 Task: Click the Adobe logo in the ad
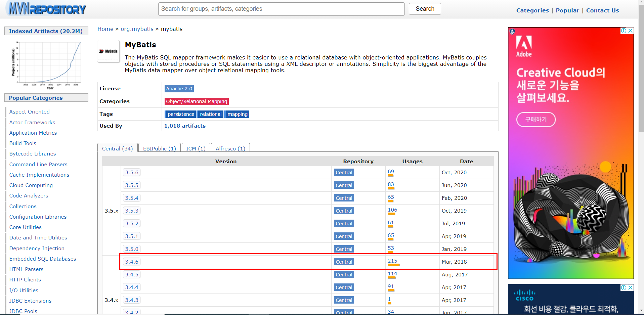coord(524,46)
